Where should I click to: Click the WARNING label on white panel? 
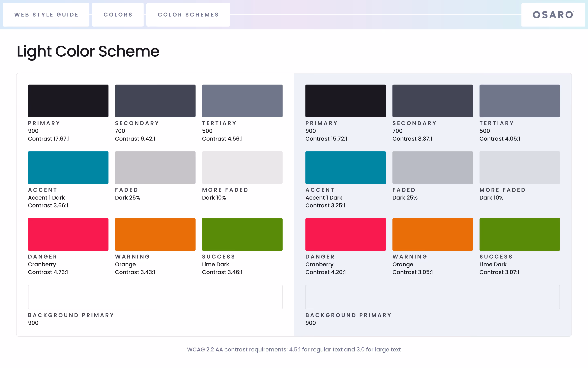[133, 257]
